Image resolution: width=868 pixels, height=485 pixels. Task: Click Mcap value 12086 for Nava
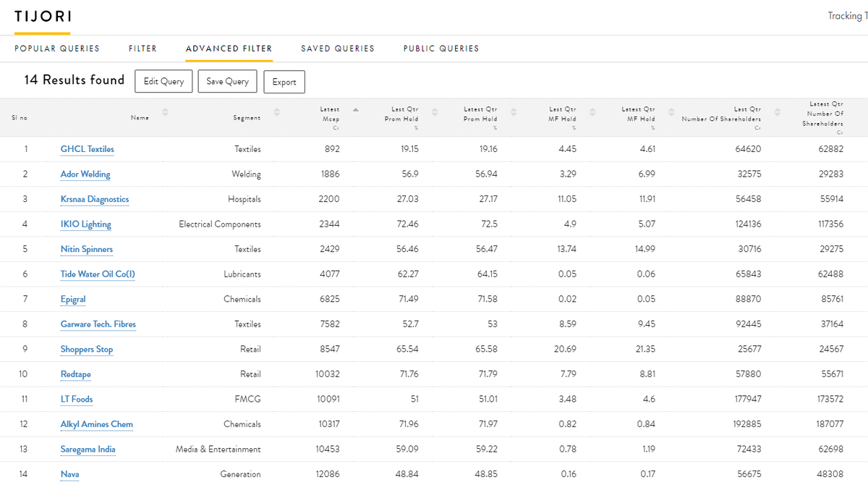point(328,474)
